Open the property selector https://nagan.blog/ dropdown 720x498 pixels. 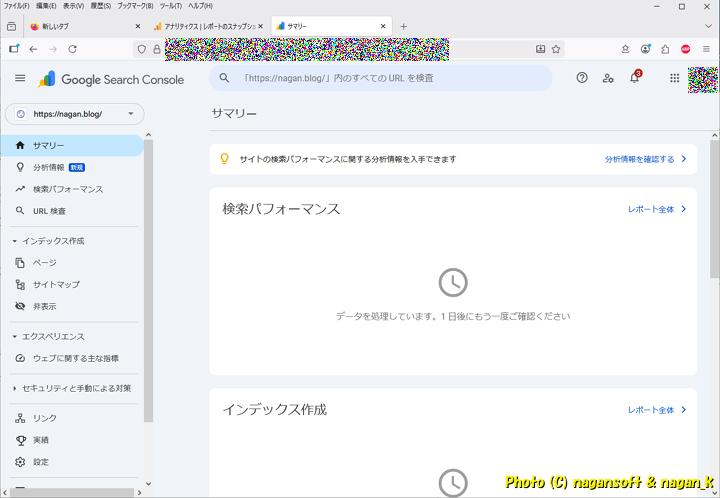(74, 114)
